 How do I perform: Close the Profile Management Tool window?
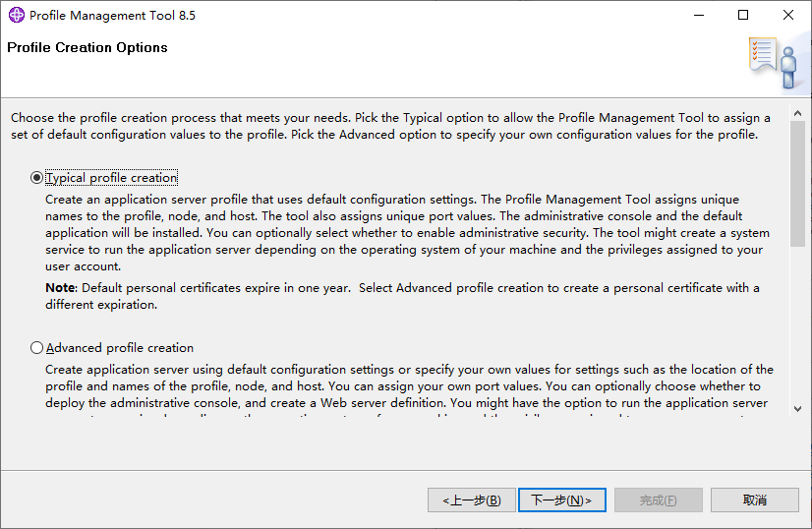(788, 16)
